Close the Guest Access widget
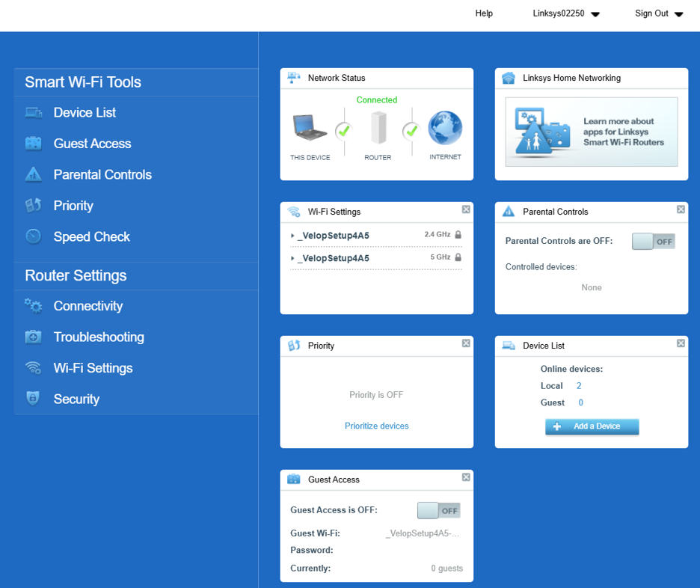Viewport: 700px width, 588px height. (x=466, y=477)
